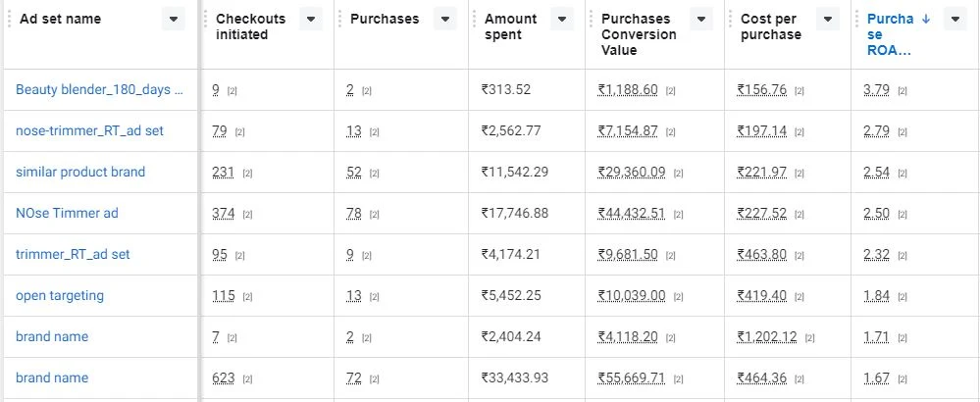Screen dimensions: 980x402
Task: Click the ₹1,188.60 conversion value
Action: [628, 89]
